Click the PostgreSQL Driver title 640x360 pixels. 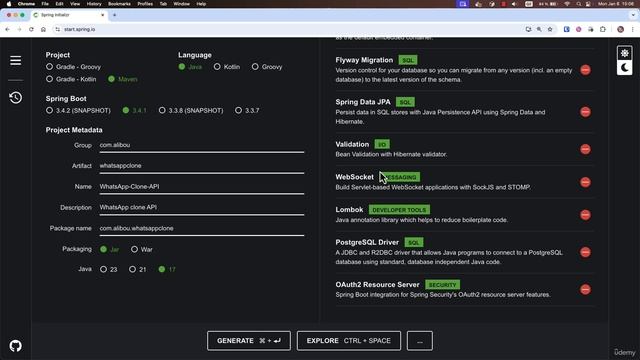click(367, 242)
